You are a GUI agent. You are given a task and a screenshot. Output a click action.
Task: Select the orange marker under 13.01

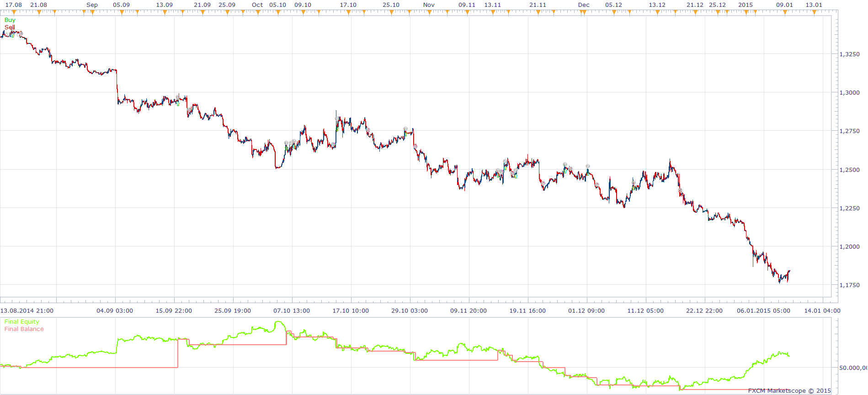(x=814, y=12)
